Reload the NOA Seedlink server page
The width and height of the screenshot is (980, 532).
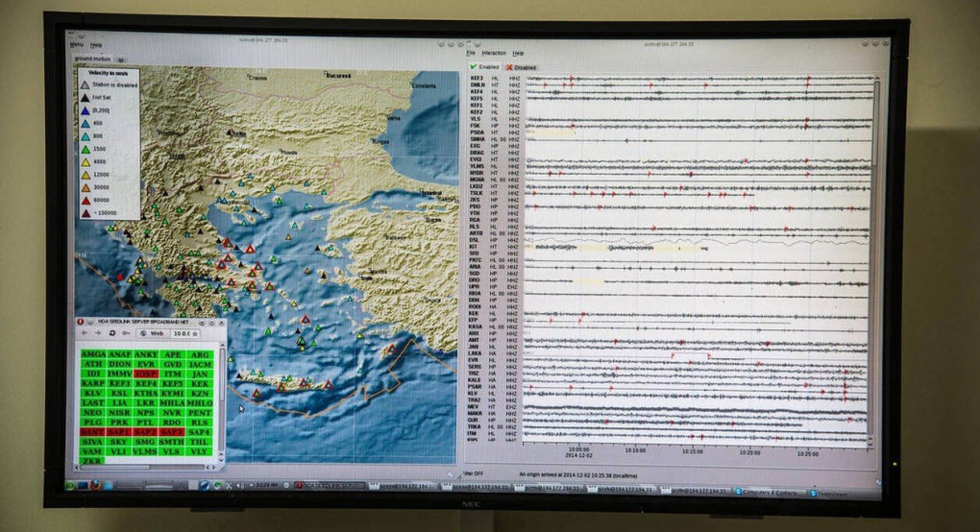click(x=111, y=333)
